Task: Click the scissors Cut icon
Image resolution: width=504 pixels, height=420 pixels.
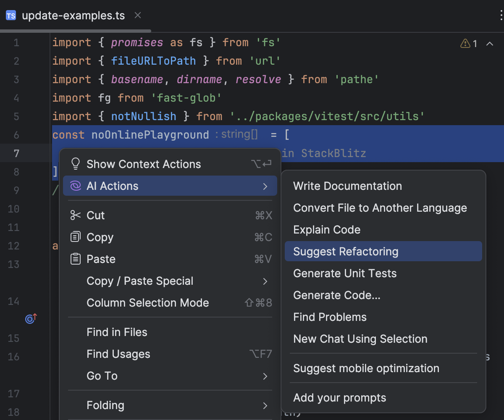Action: [76, 215]
